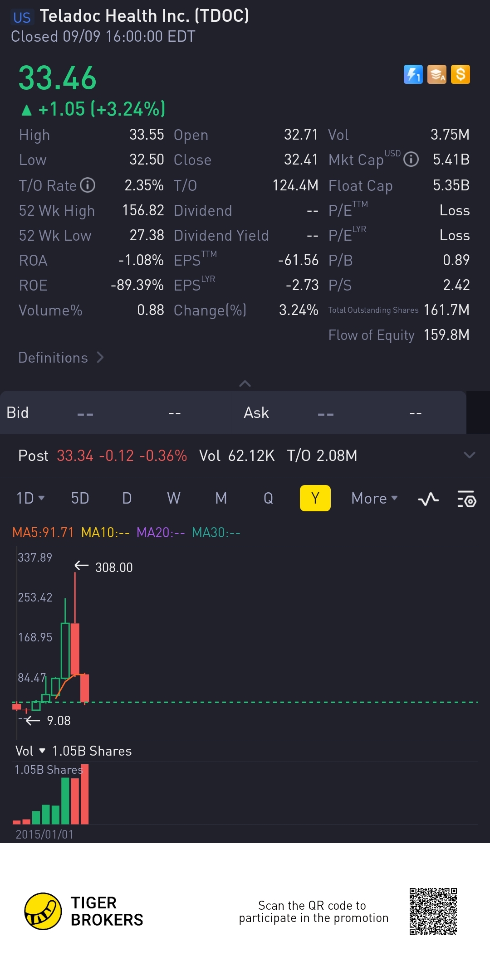Switch to the W weekly chart tab
This screenshot has height=980, width=490.
point(174,498)
